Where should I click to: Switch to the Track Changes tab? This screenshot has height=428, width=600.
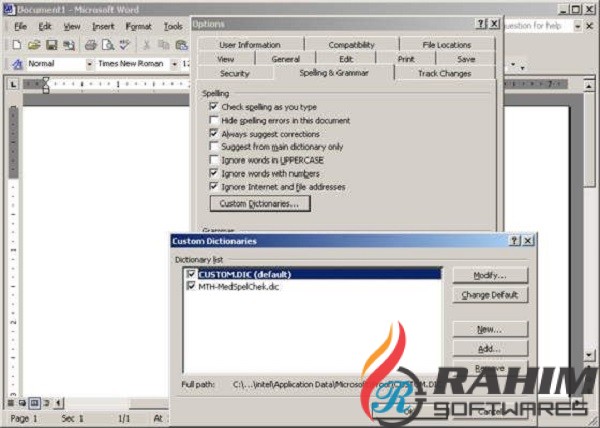[444, 73]
